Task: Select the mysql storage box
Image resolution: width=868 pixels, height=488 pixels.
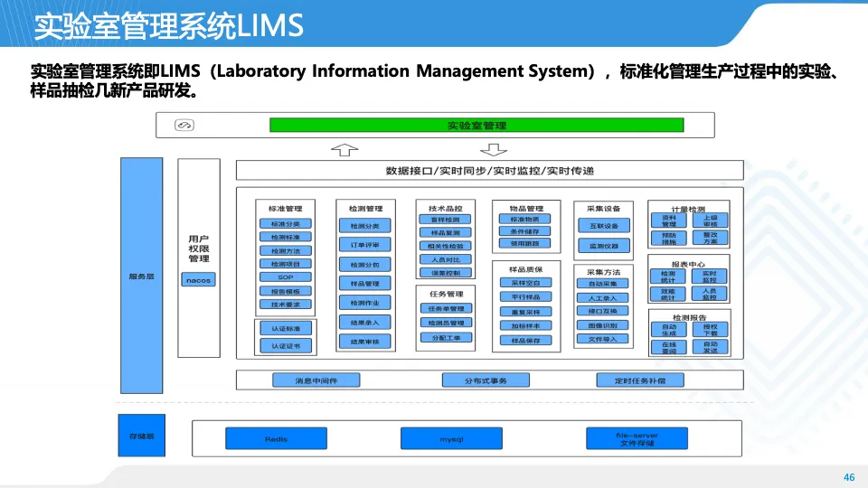Action: [x=451, y=438]
